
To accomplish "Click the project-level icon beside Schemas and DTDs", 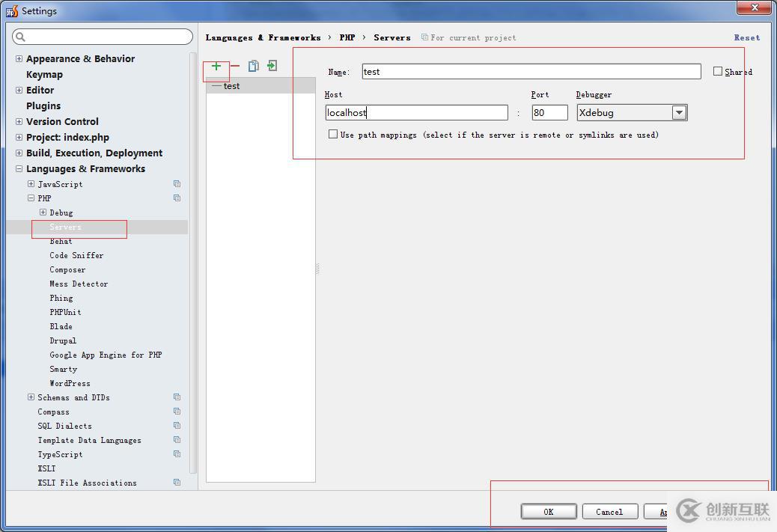I will point(177,397).
